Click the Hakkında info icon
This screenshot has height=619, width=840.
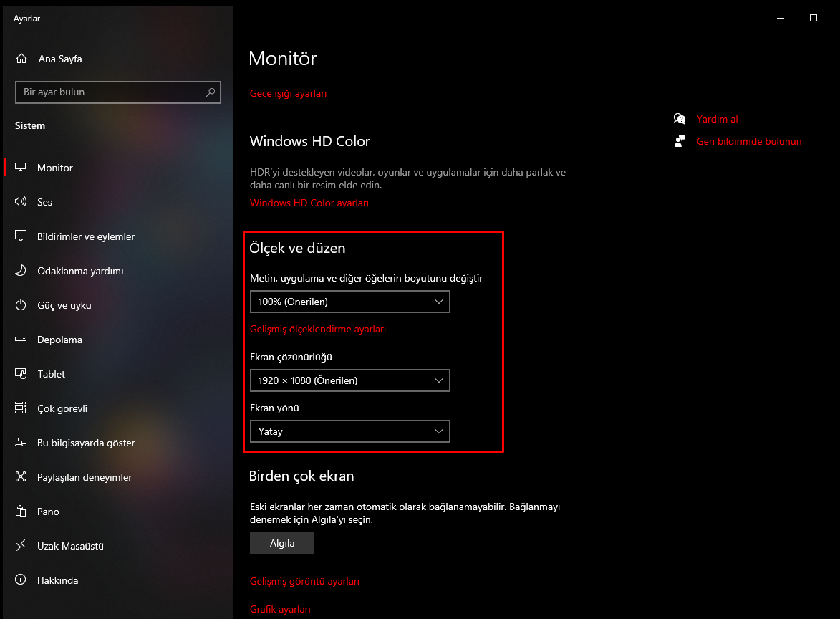pyautogui.click(x=20, y=580)
